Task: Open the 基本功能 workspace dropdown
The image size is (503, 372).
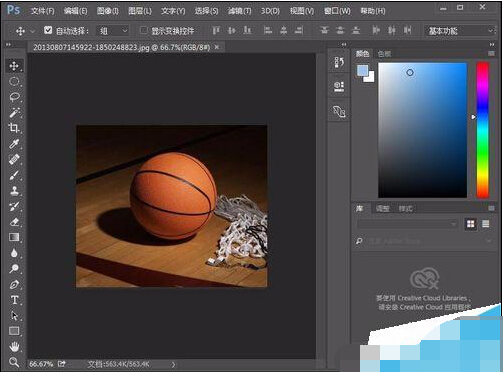Action: [460, 31]
